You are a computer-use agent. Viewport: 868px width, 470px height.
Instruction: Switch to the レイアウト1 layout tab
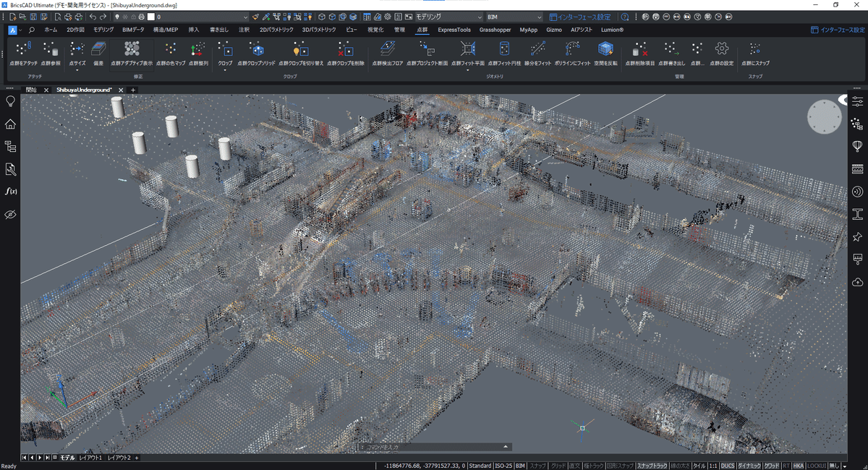tap(90, 458)
